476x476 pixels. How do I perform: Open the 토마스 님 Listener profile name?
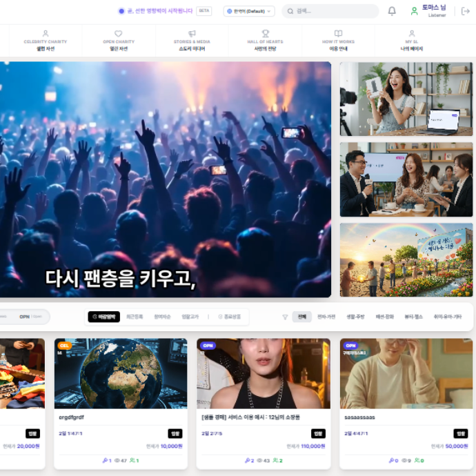tap(434, 10)
